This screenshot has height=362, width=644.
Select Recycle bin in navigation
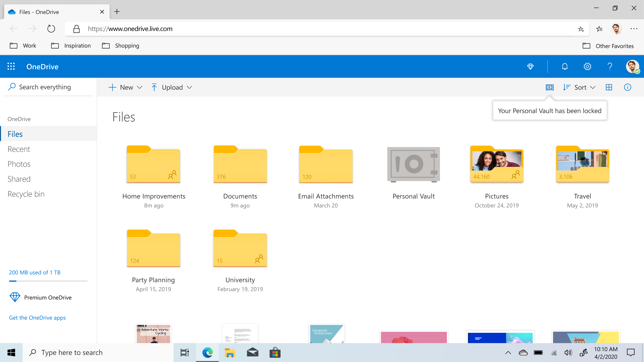(26, 194)
